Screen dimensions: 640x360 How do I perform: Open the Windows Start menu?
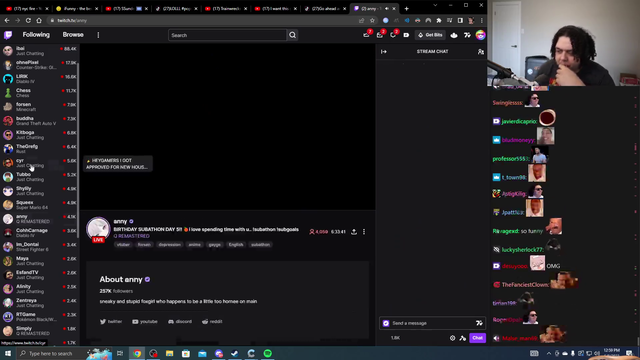tap(8, 353)
